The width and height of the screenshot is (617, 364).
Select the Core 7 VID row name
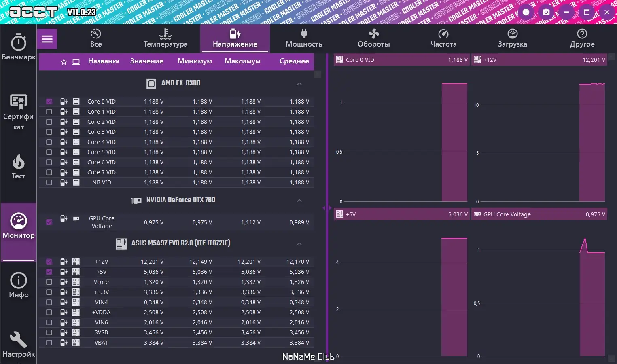click(102, 172)
